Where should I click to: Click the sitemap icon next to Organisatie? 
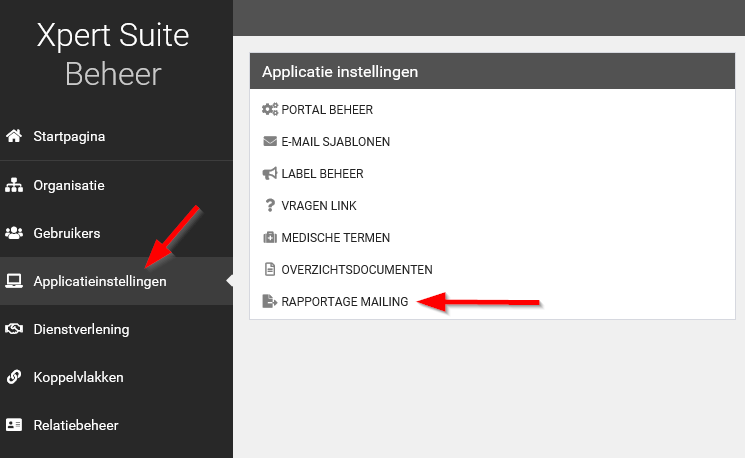click(14, 185)
